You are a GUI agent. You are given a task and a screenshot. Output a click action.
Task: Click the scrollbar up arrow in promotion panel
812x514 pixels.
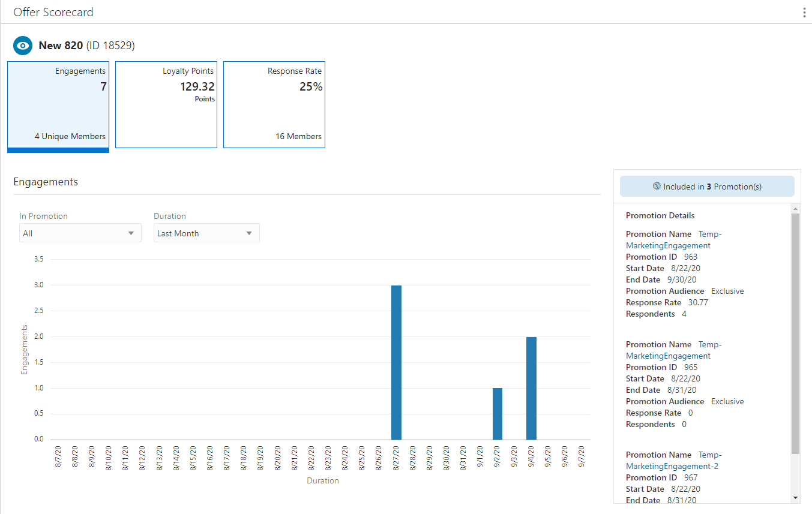(x=796, y=209)
